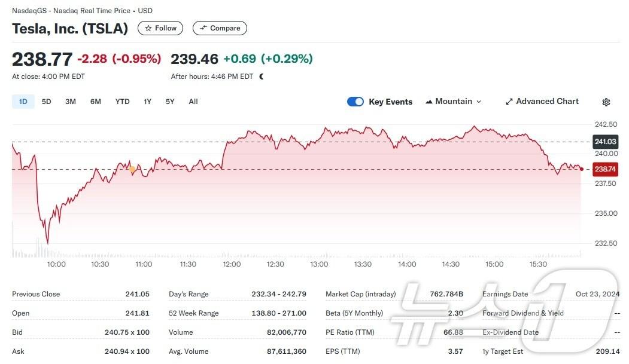Show the YTD price range
The image size is (629, 364).
click(122, 102)
